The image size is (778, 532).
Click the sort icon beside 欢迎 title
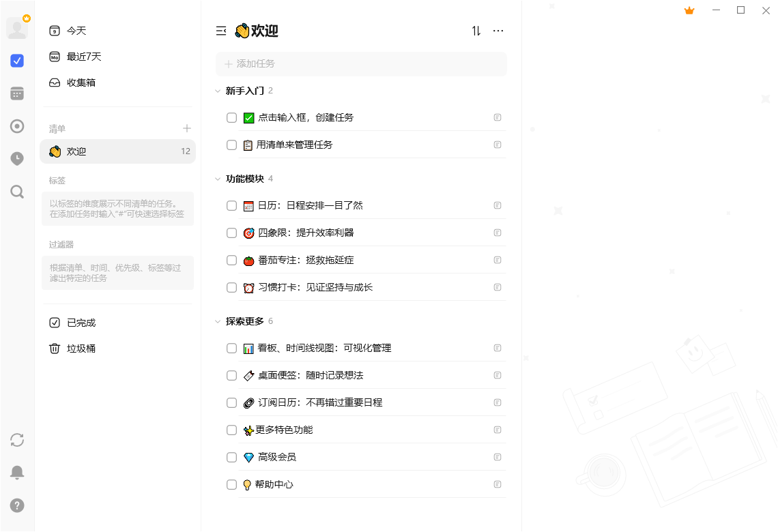pyautogui.click(x=476, y=31)
